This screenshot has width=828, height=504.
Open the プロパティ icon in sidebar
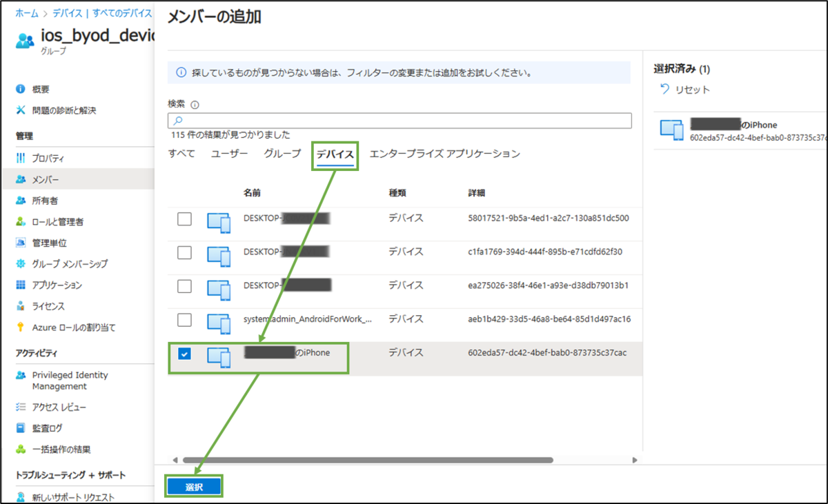coord(21,159)
